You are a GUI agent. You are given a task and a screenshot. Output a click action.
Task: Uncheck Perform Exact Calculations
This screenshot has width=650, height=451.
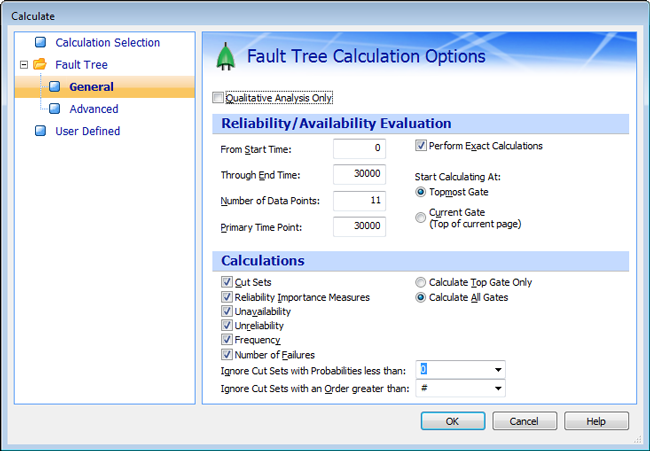[421, 146]
